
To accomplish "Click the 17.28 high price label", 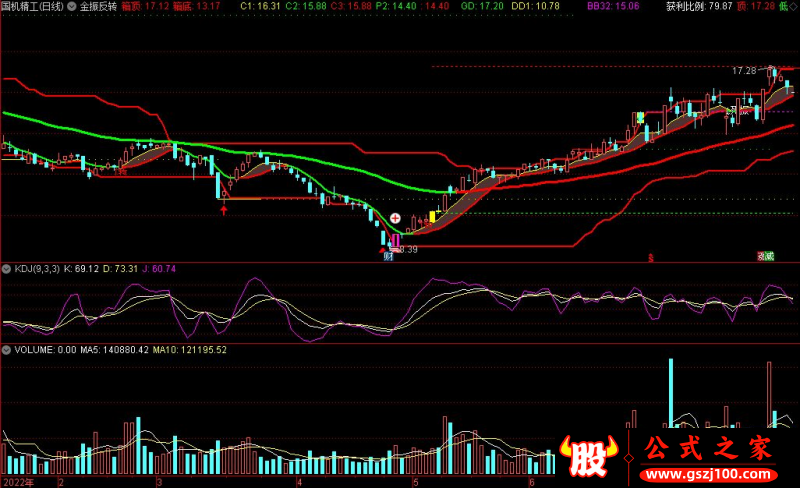I will pos(744,71).
